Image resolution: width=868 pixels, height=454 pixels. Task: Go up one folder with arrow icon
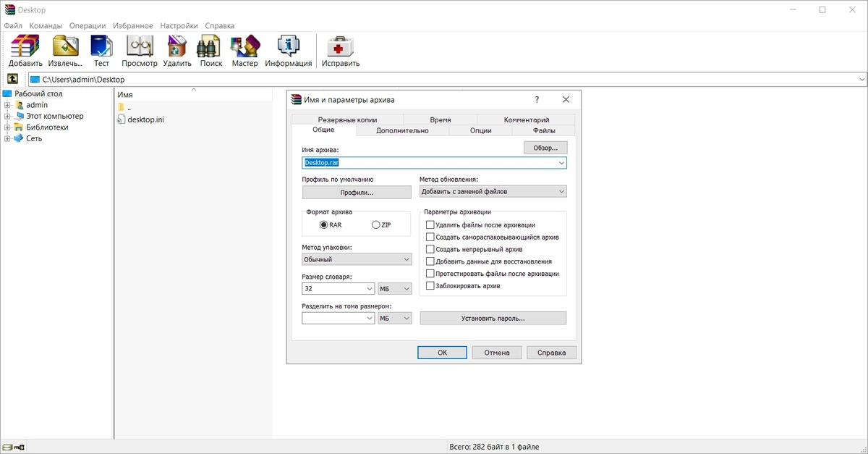tap(12, 79)
